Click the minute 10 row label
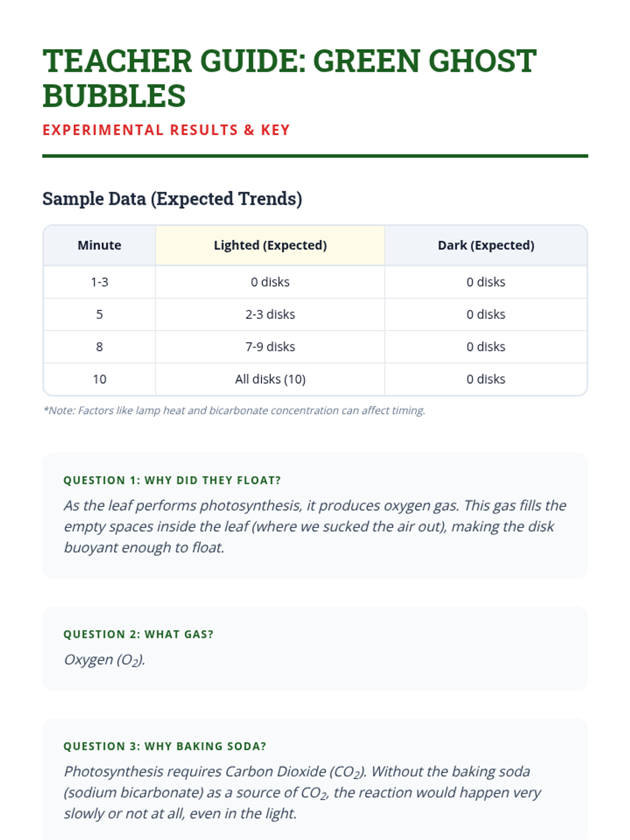Viewport: 630px width, 840px height. click(99, 379)
